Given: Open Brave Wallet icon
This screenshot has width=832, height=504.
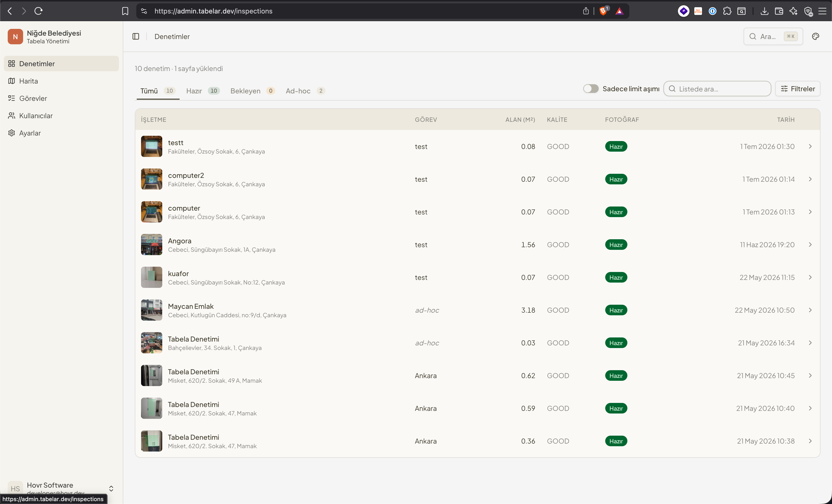Looking at the screenshot, I should click(x=779, y=11).
